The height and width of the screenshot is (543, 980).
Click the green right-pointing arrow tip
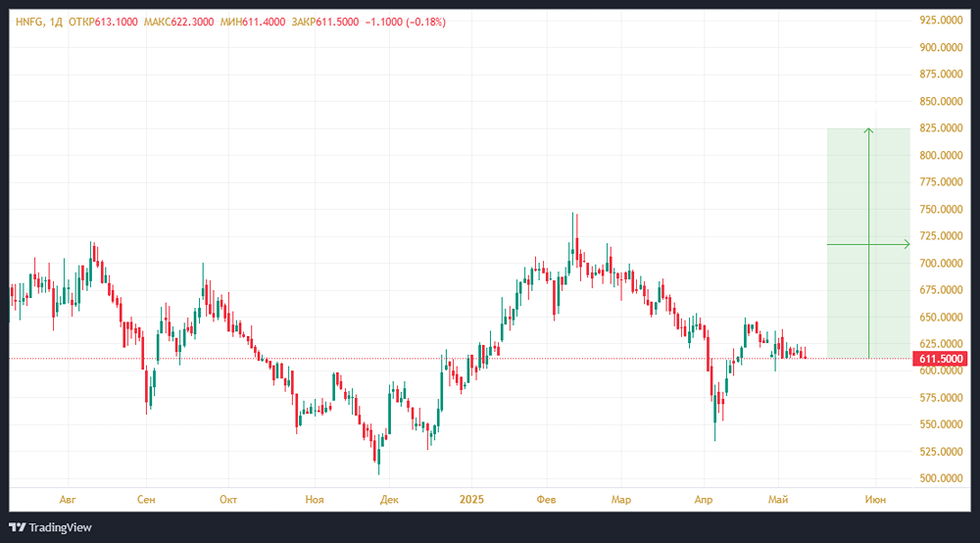(x=906, y=244)
